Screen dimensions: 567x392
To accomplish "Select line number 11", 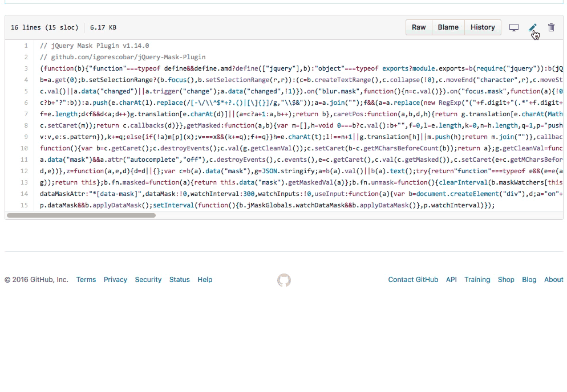I will pos(24,160).
